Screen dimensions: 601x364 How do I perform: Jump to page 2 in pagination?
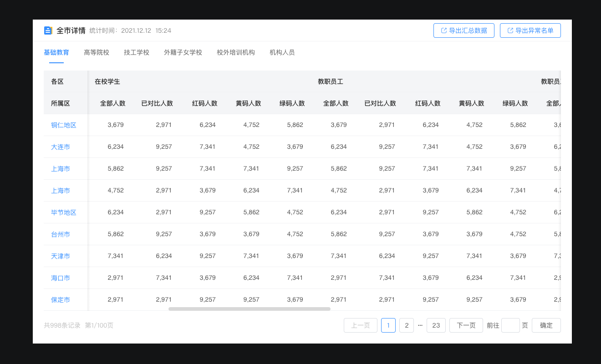click(407, 325)
